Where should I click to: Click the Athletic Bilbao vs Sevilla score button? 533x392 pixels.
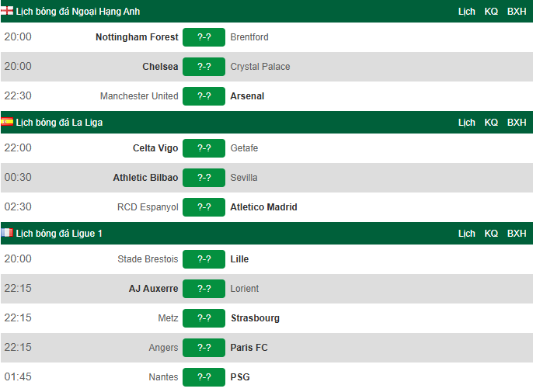pyautogui.click(x=204, y=178)
